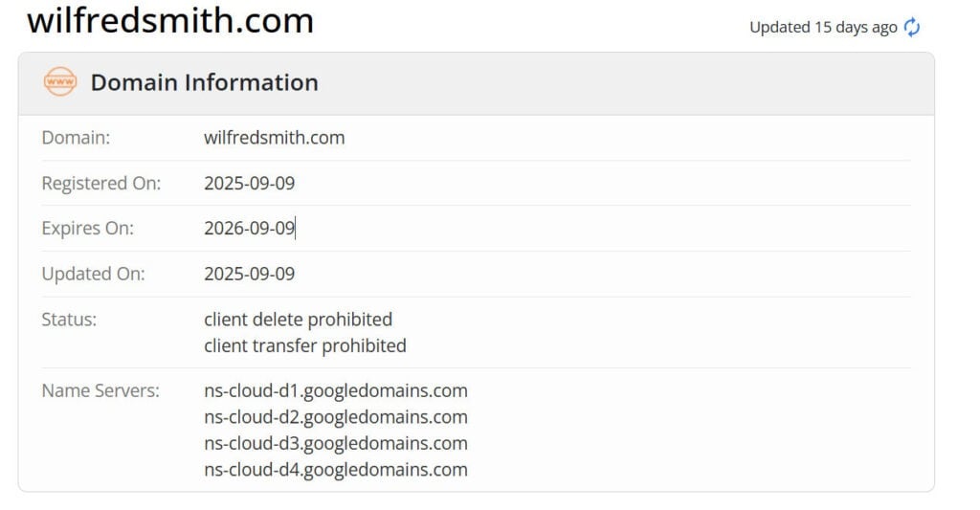Click the blue refresh icon
This screenshot has height=510, width=980.
click(x=912, y=28)
